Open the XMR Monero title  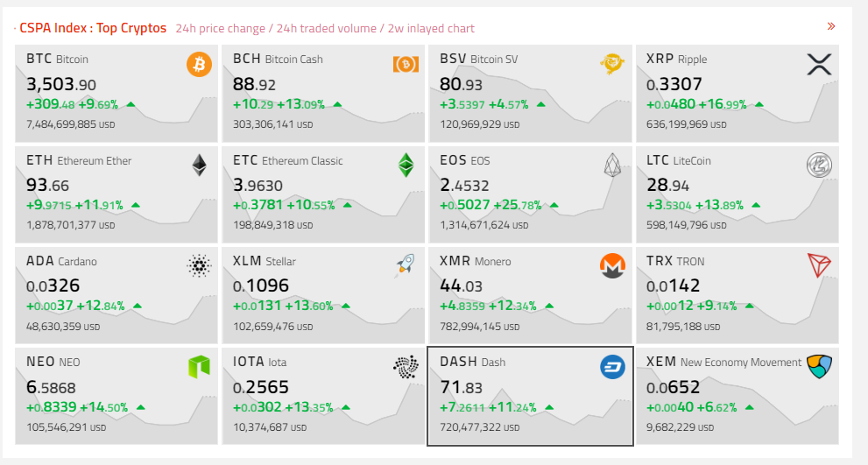[476, 261]
